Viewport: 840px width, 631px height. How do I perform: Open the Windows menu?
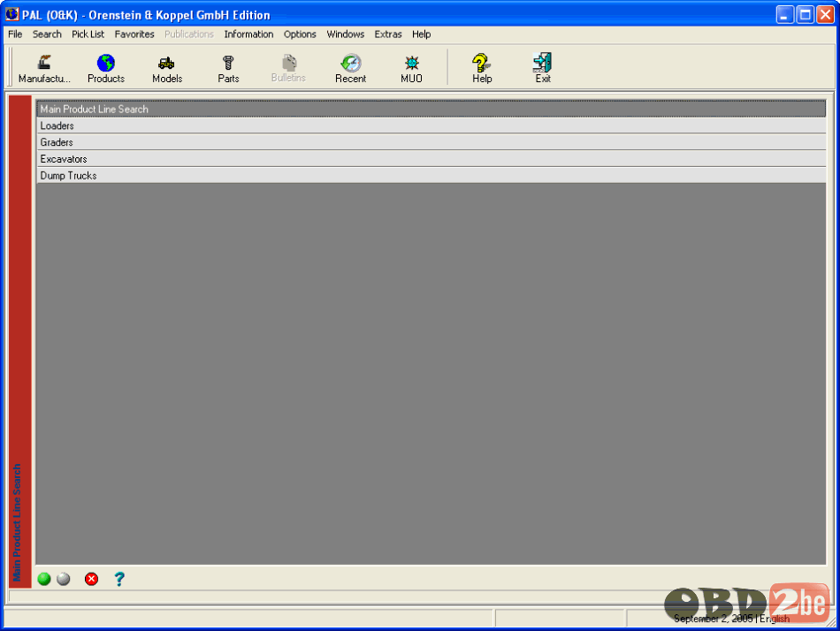click(x=346, y=34)
